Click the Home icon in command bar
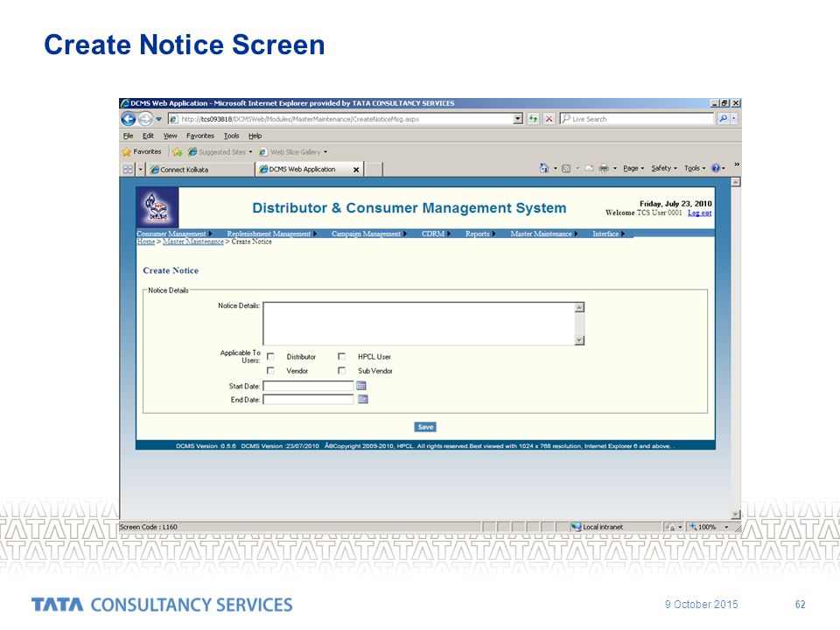The width and height of the screenshot is (840, 630). (x=544, y=168)
